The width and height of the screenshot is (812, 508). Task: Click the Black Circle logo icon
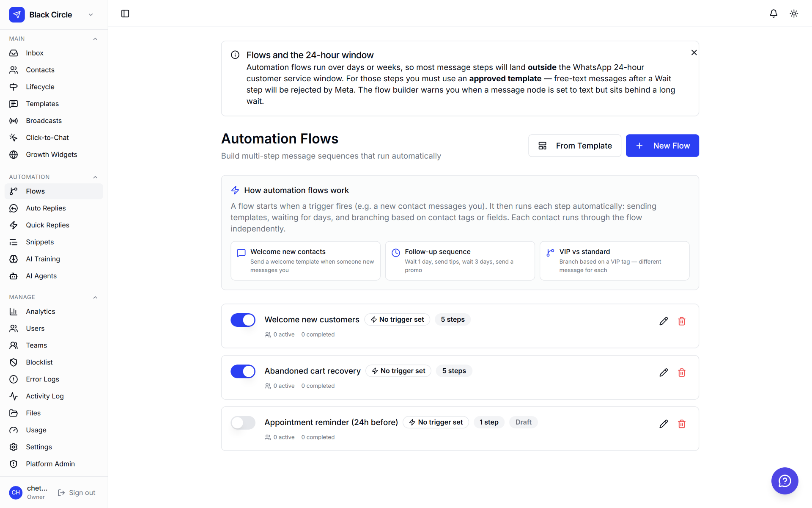tap(16, 14)
